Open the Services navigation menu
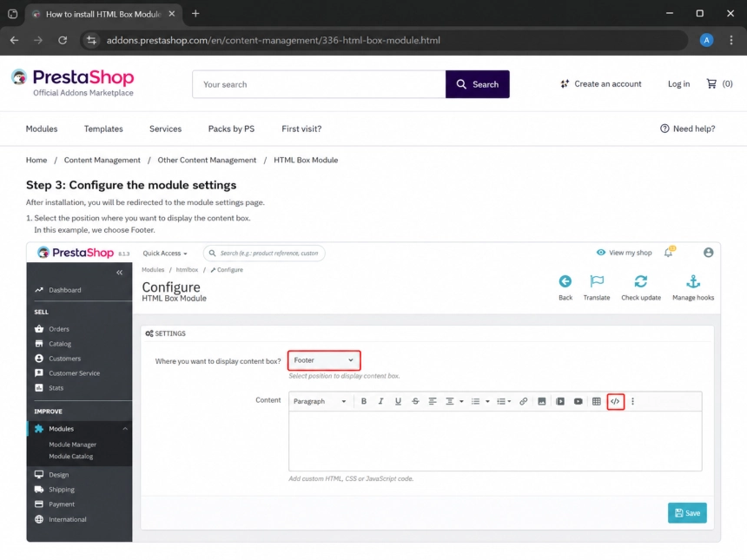This screenshot has width=747, height=560. pyautogui.click(x=165, y=128)
